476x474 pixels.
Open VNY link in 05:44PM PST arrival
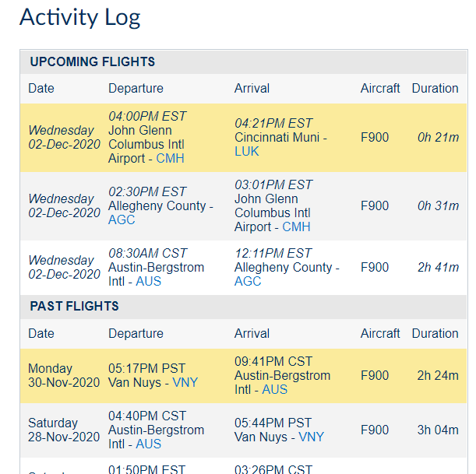tap(312, 437)
